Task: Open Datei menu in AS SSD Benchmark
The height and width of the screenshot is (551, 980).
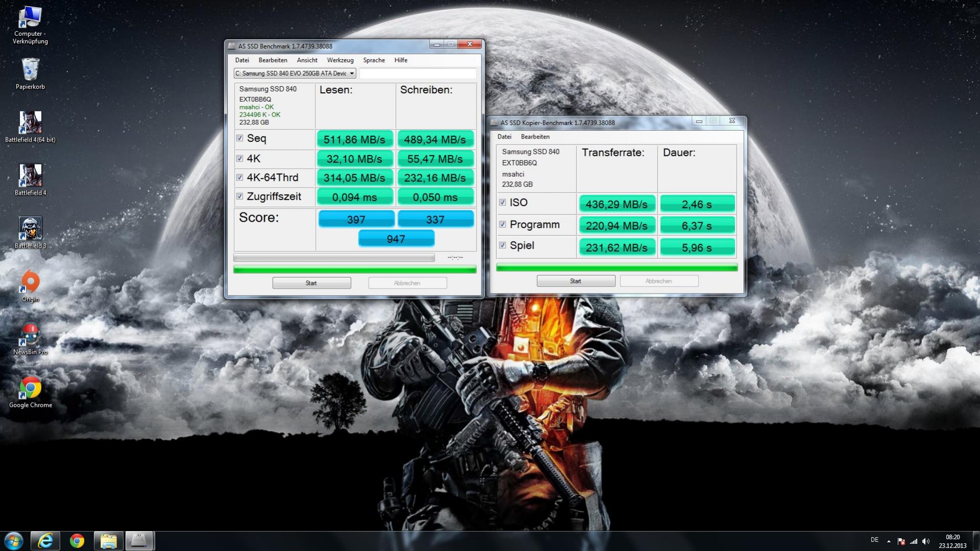Action: 242,60
